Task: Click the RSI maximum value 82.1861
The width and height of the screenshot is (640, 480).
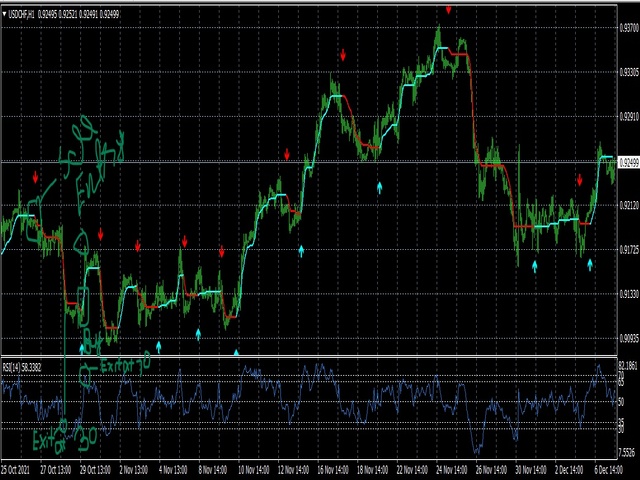Action: (x=629, y=366)
